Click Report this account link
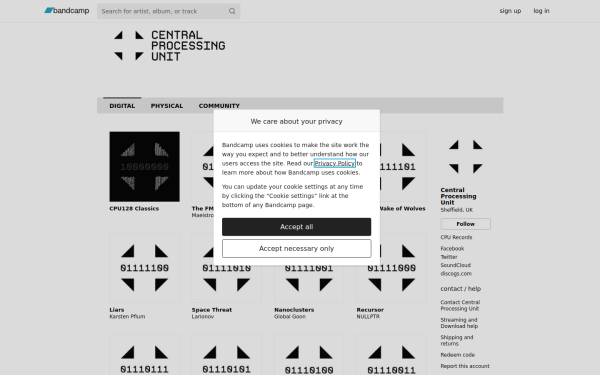 [x=465, y=366]
